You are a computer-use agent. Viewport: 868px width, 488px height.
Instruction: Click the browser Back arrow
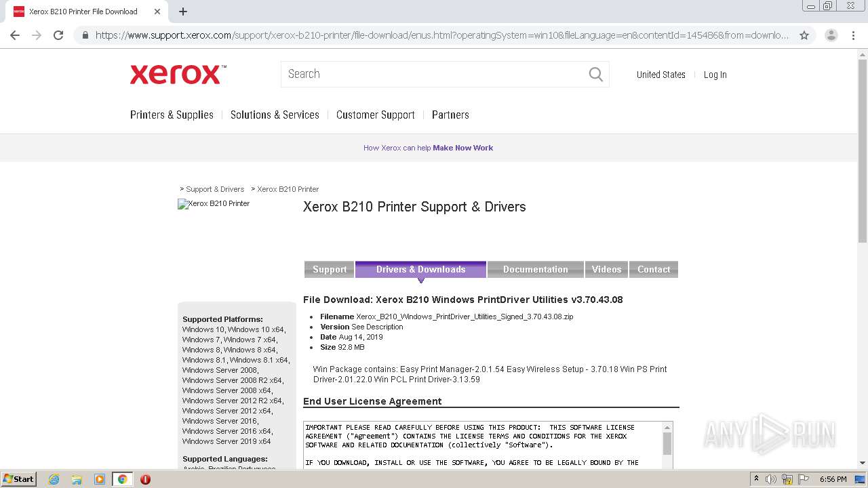[x=15, y=35]
